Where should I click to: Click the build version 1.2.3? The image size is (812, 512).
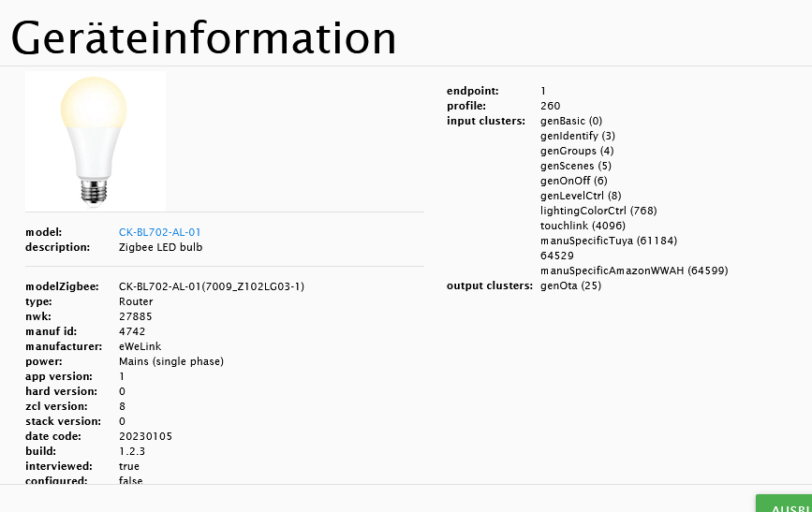click(x=132, y=451)
